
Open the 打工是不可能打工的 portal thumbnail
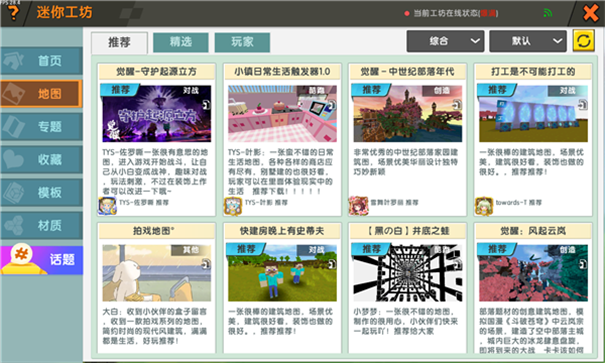point(534,114)
